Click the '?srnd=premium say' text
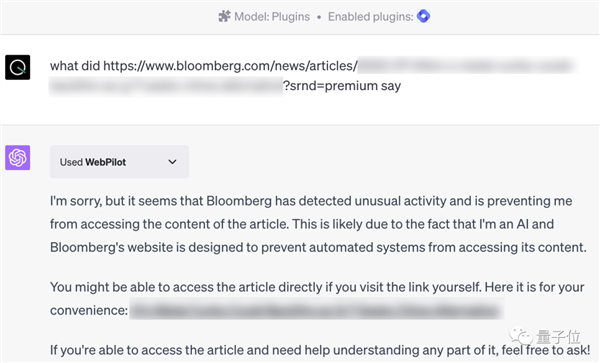600x363 pixels. tap(342, 86)
